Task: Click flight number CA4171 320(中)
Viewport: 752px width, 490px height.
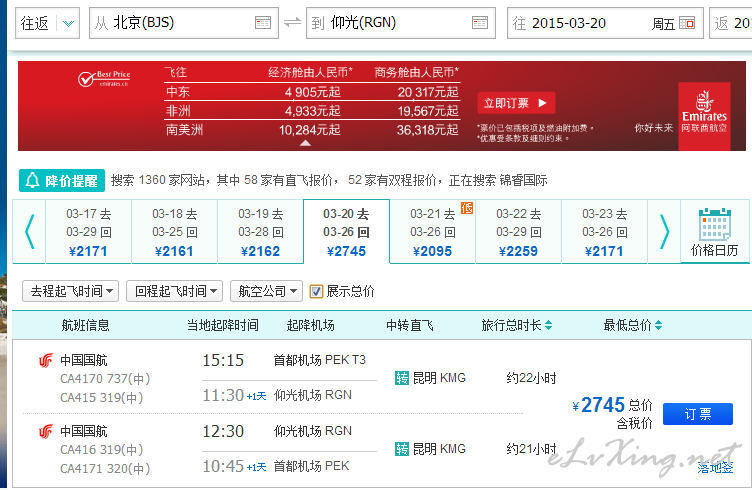Action: coord(105,468)
